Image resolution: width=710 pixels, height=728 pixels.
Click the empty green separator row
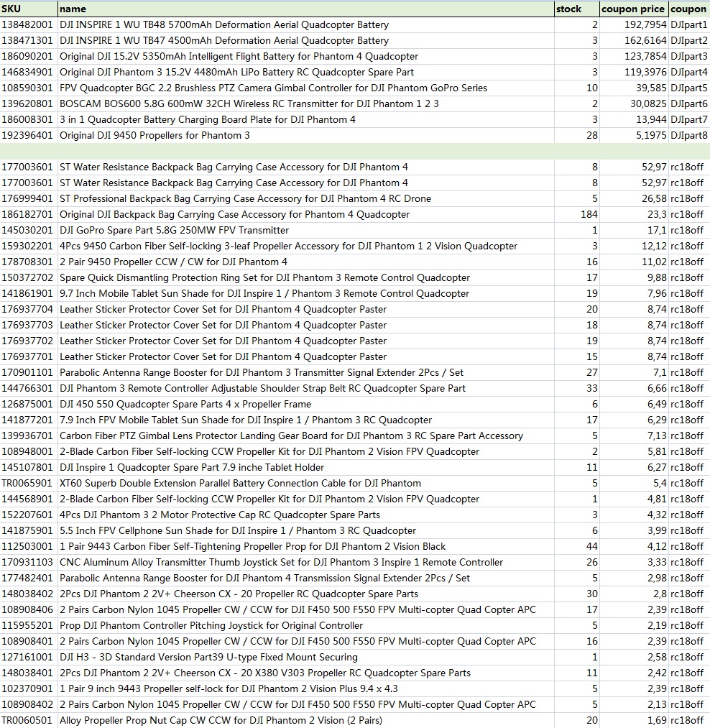click(355, 151)
